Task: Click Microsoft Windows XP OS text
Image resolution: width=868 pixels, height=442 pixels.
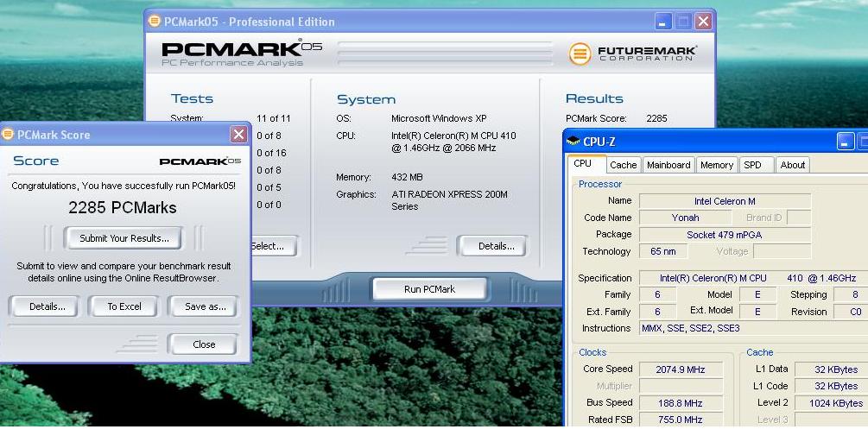Action: click(x=439, y=118)
